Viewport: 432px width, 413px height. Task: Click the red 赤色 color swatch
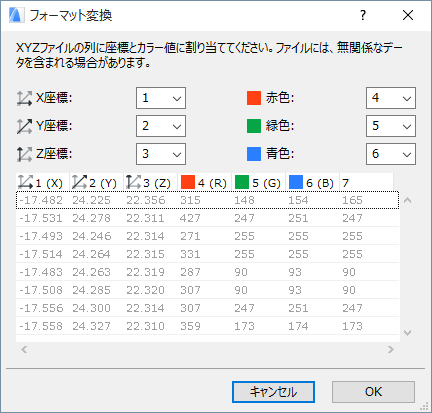point(254,98)
